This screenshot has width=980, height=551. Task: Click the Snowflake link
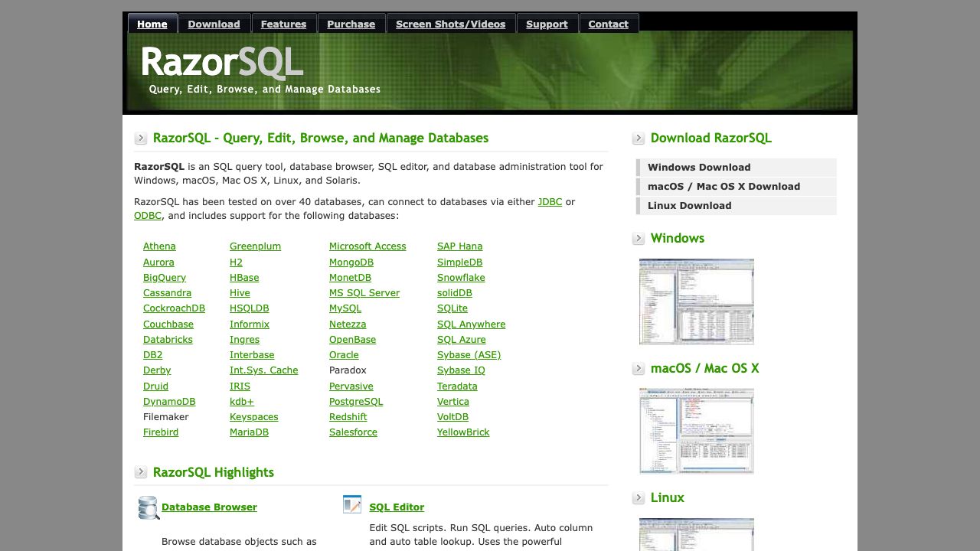click(x=461, y=278)
